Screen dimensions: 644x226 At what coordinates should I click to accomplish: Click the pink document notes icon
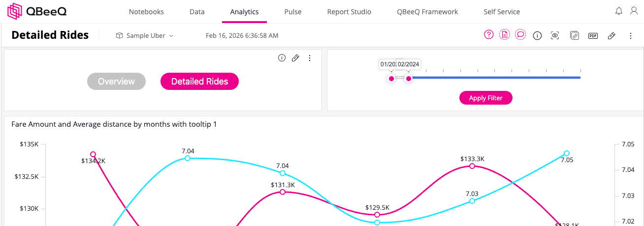tap(504, 35)
